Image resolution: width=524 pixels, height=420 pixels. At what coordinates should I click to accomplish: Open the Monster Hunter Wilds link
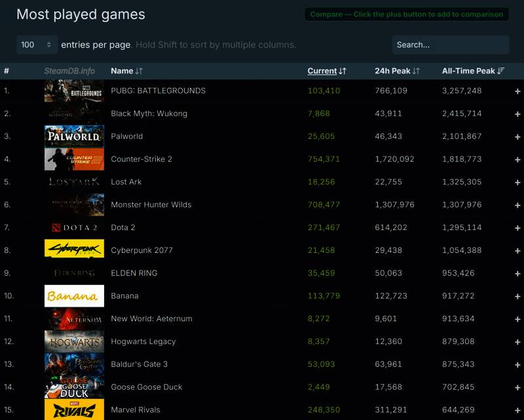tap(151, 204)
